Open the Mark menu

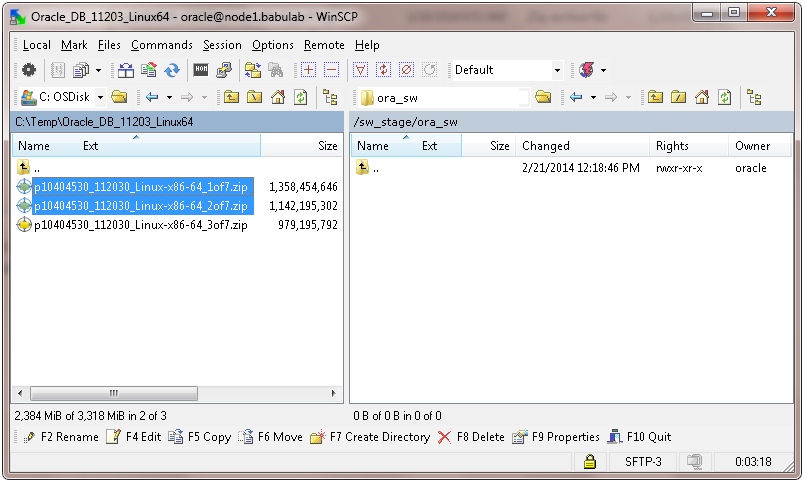[74, 45]
